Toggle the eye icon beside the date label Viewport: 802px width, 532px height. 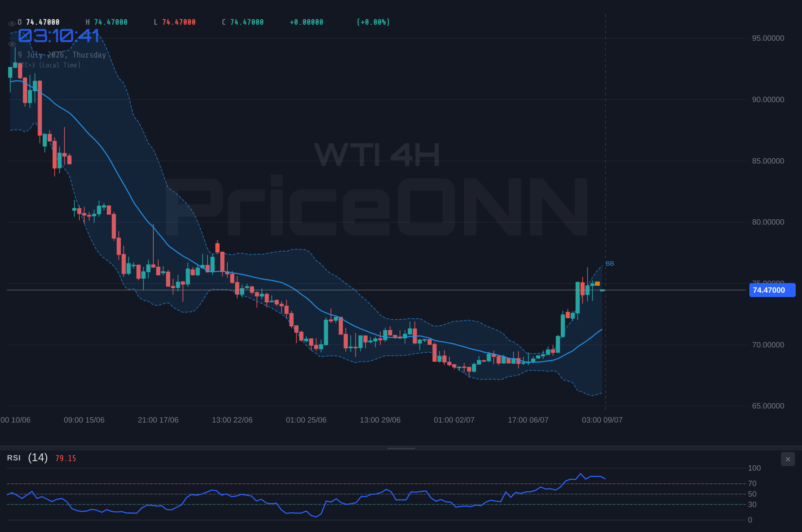pyautogui.click(x=12, y=44)
